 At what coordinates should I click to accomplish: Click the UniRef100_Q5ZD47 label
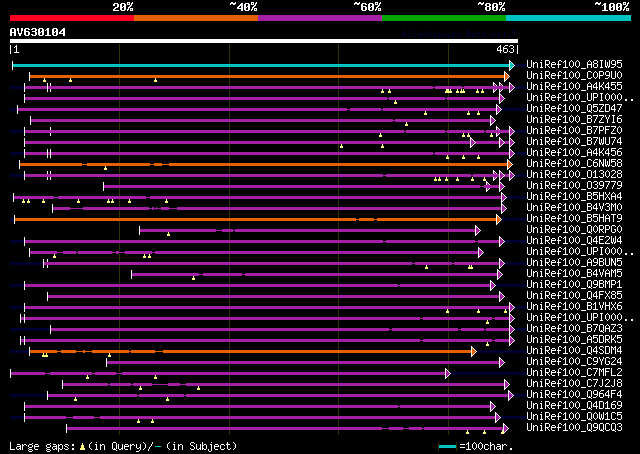point(574,109)
